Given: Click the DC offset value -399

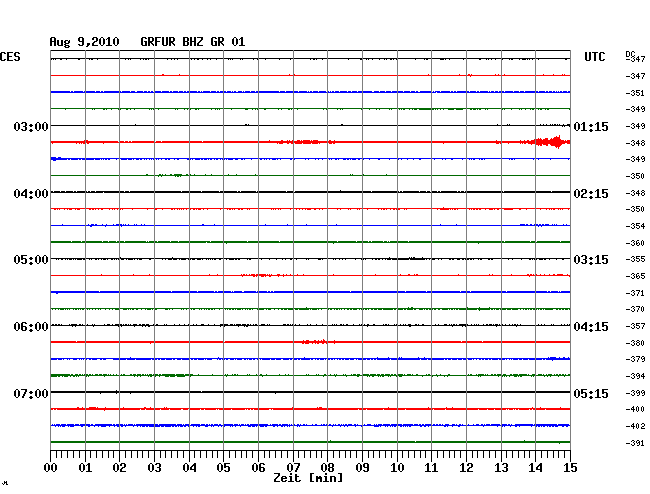Looking at the screenshot, I should pyautogui.click(x=635, y=393).
